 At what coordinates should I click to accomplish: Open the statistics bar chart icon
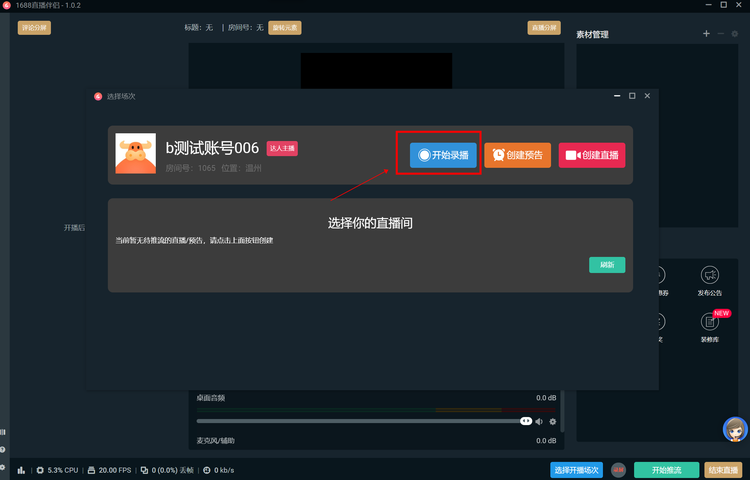[x=21, y=470]
